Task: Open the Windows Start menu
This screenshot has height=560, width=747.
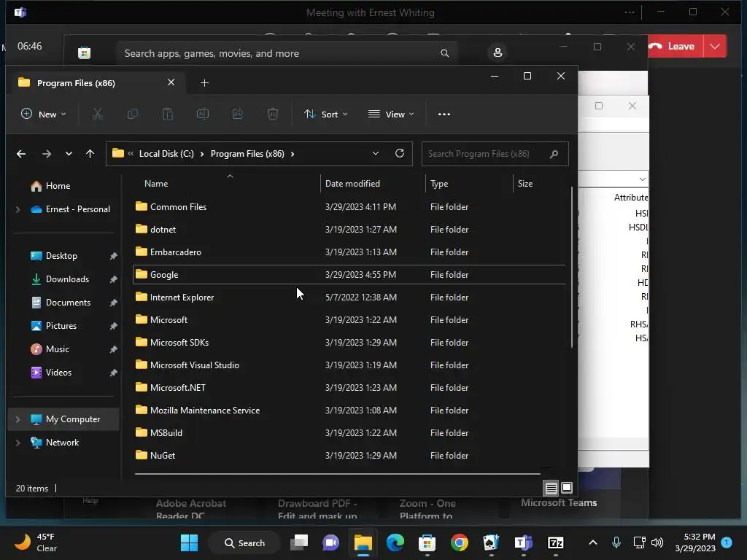Action: coord(189,542)
